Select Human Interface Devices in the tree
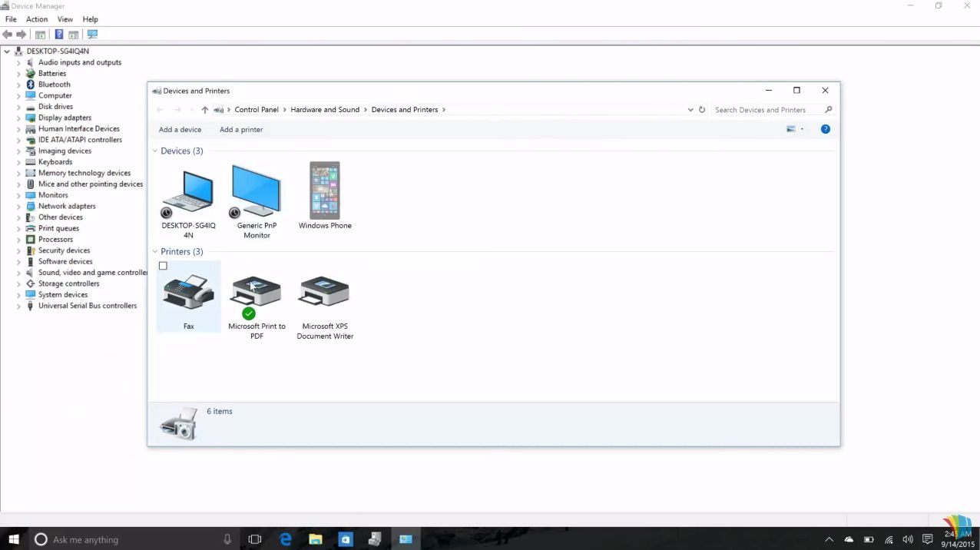This screenshot has height=550, width=980. point(79,129)
